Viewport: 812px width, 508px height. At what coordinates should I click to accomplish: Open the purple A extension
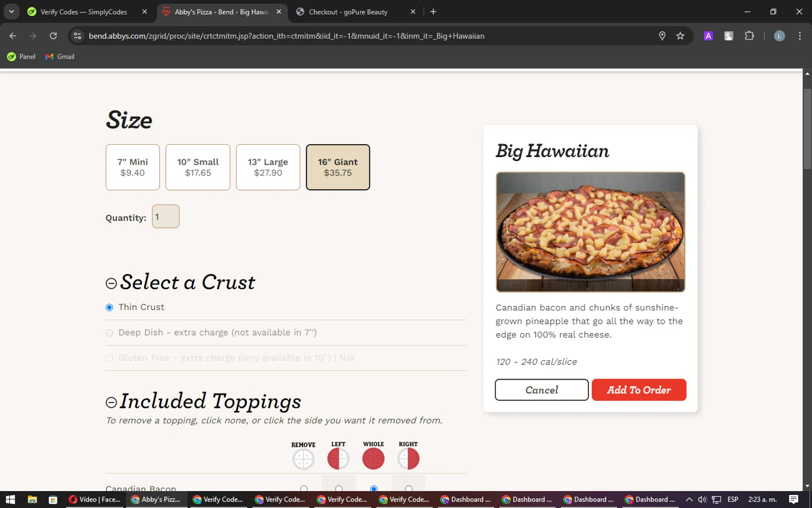(x=708, y=36)
